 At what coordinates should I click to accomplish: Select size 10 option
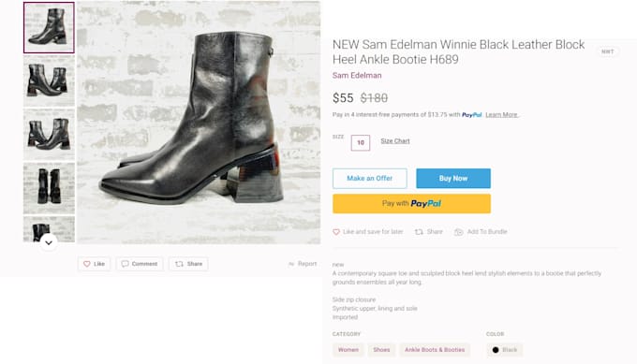[361, 143]
